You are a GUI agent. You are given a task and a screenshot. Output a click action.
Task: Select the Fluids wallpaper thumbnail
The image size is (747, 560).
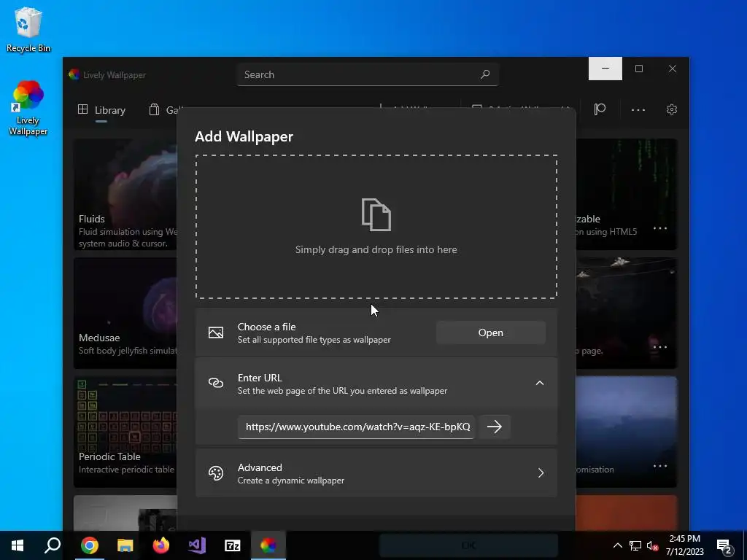[x=125, y=194]
